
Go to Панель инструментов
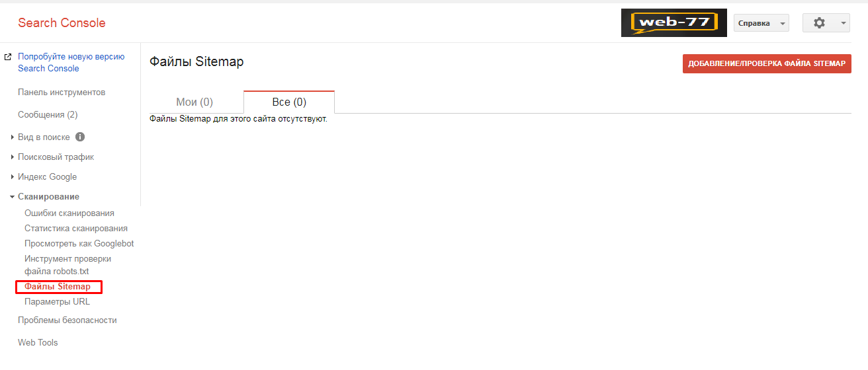(x=62, y=92)
